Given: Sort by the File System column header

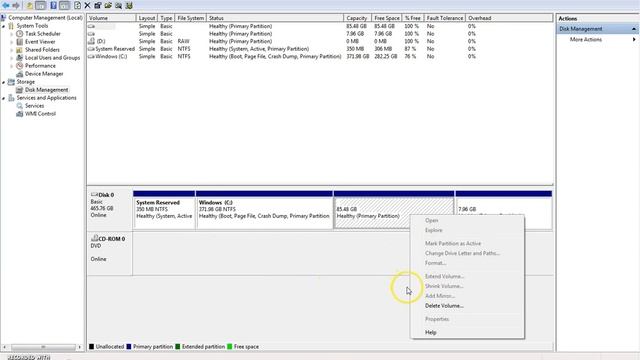Looking at the screenshot, I should [x=190, y=18].
